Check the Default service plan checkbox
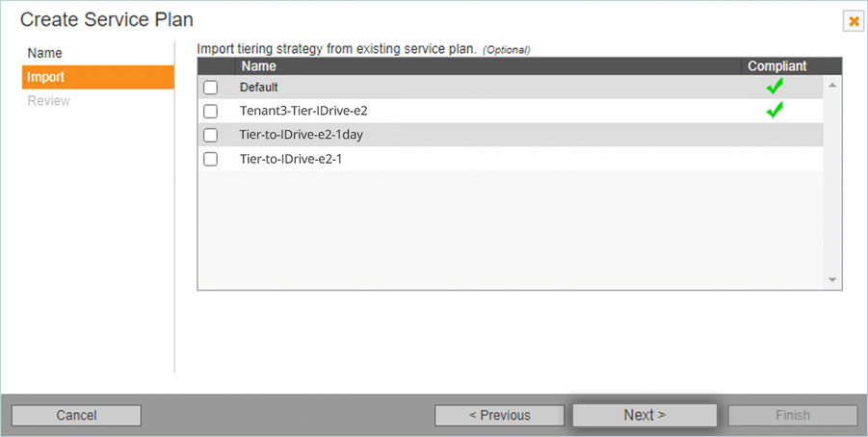This screenshot has width=868, height=437. 210,88
